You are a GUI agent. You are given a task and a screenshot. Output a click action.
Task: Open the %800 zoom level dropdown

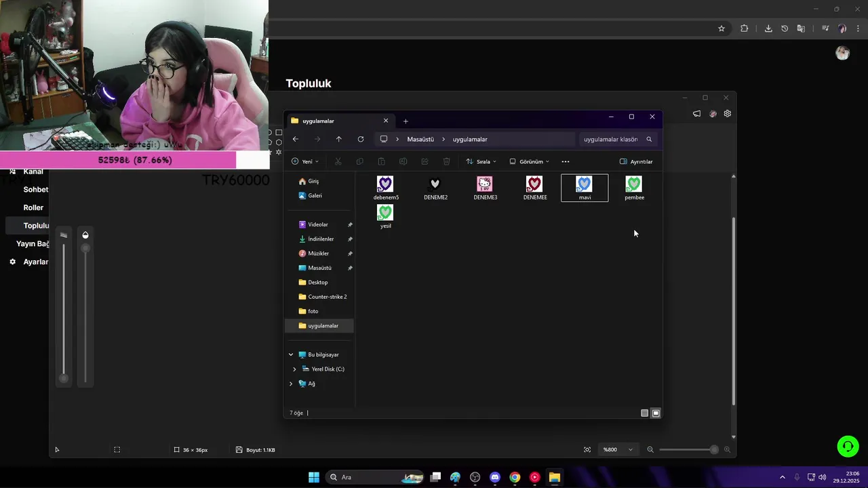tap(618, 449)
